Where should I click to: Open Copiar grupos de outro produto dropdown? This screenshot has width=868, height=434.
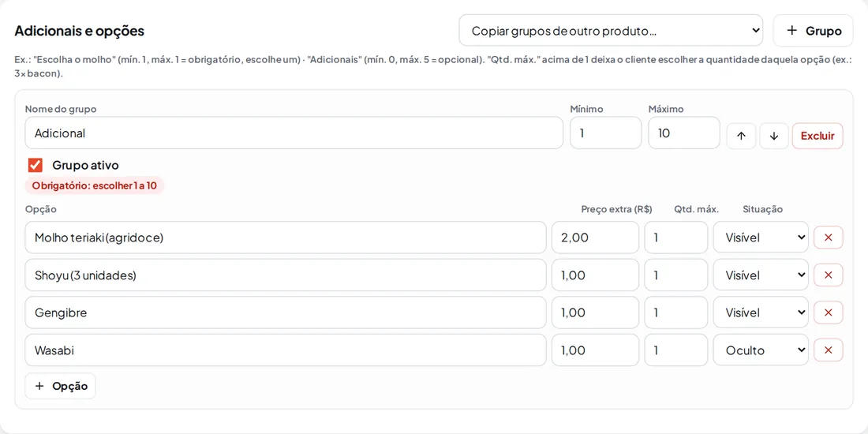[611, 31]
